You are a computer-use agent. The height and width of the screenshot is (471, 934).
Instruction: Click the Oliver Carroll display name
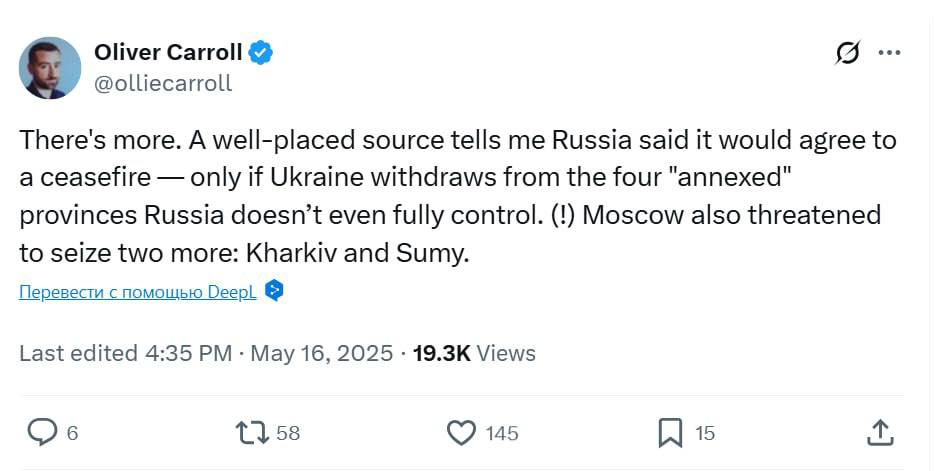[168, 52]
